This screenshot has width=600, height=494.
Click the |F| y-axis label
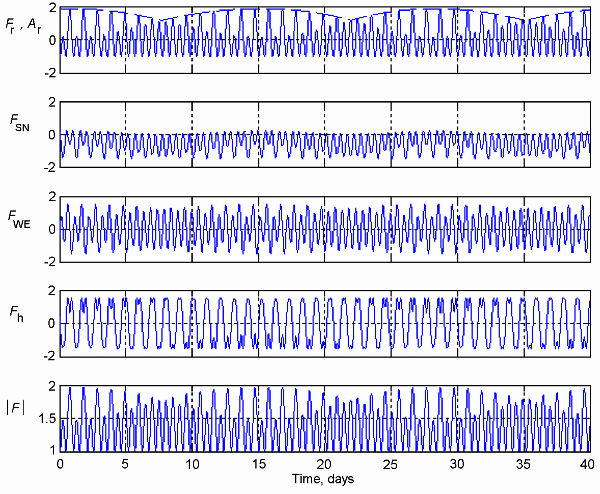pyautogui.click(x=15, y=408)
